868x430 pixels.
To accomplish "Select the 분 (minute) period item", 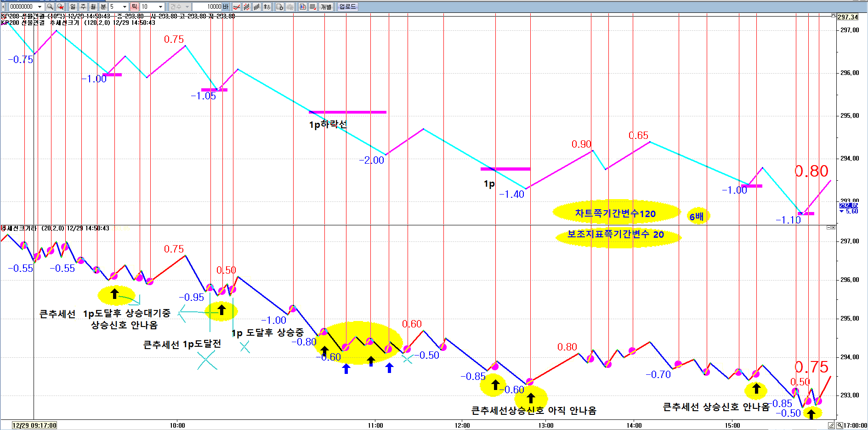I will point(103,6).
